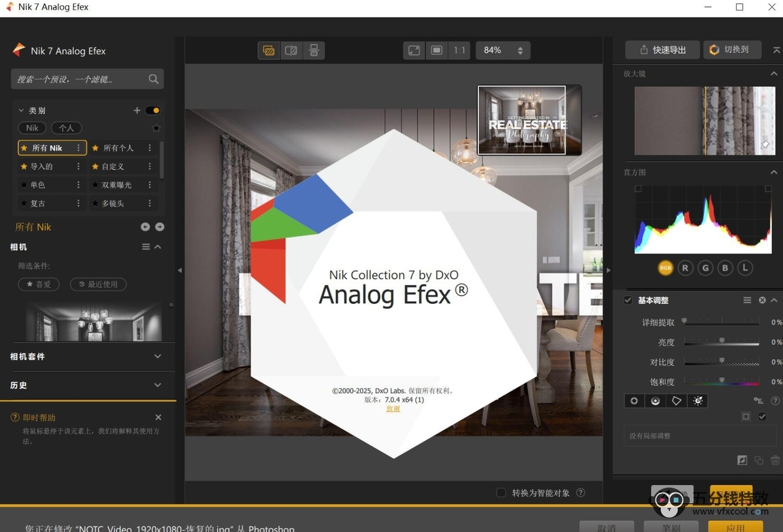Image resolution: width=783 pixels, height=532 pixels.
Task: Click the preset search input field
Action: point(78,79)
